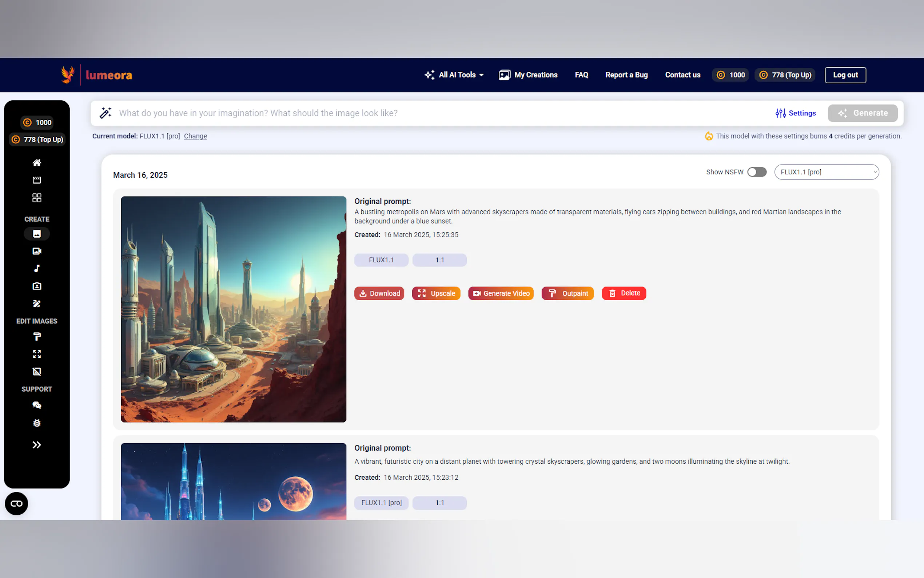This screenshot has width=924, height=578.
Task: Open the Mars city image thumbnail
Action: tap(234, 309)
